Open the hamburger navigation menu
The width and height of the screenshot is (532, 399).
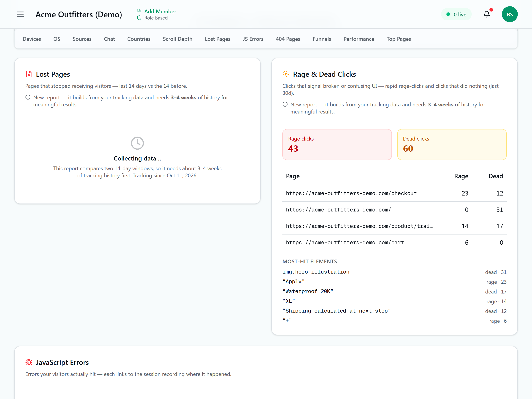pos(20,14)
